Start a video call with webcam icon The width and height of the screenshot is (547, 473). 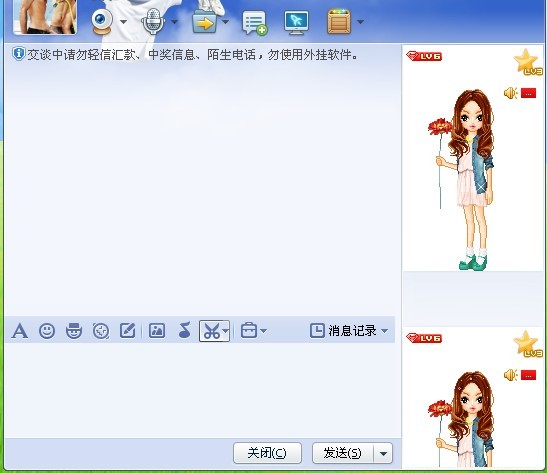point(102,22)
